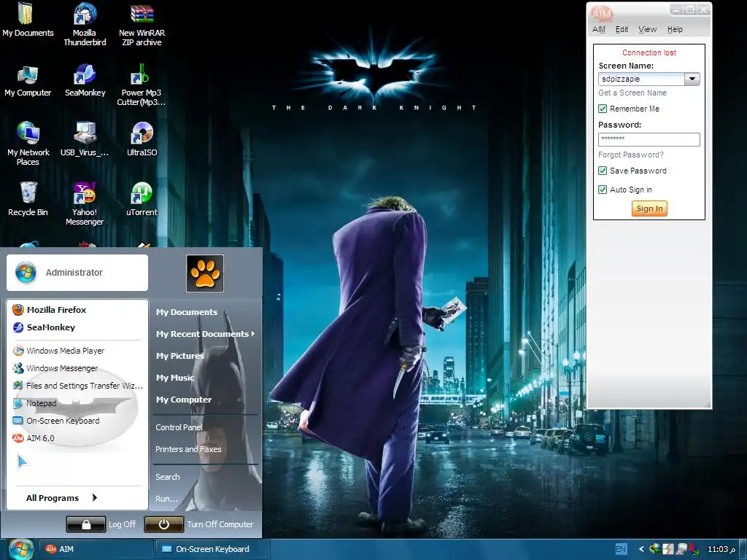Click the Log Off lock button
The image size is (747, 560).
86,524
